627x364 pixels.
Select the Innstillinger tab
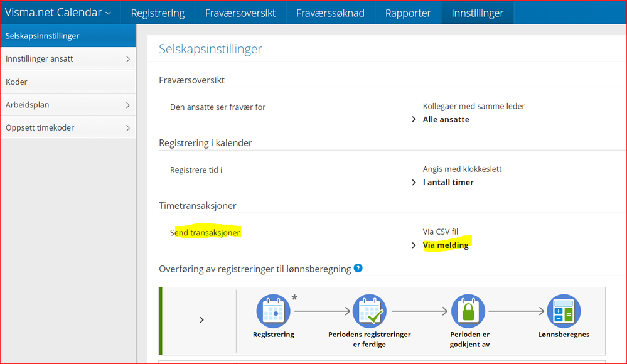(478, 13)
